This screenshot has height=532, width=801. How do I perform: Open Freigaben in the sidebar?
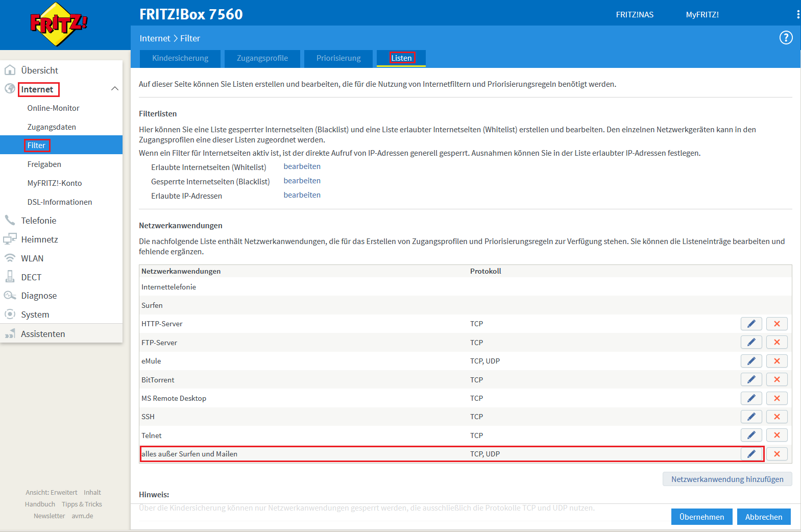44,164
